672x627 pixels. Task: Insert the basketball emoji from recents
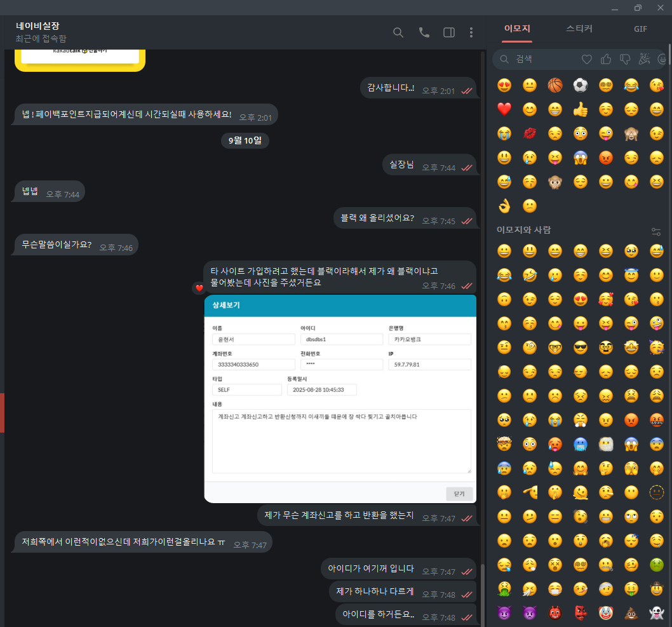click(x=555, y=85)
